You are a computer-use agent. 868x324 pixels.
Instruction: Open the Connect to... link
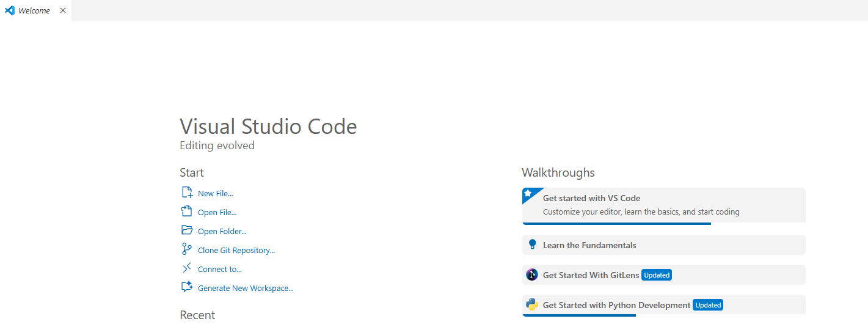click(220, 269)
